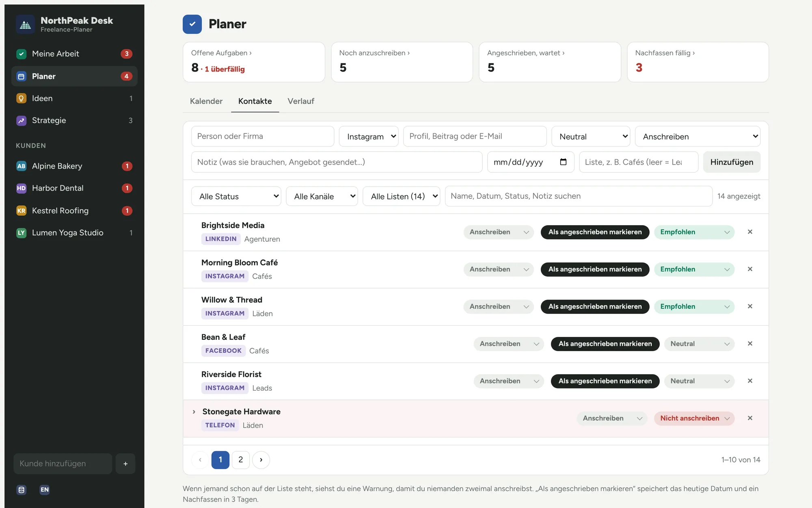Viewport: 812px width, 508px height.
Task: Click the Name, Datum, Status search field
Action: [x=579, y=196]
